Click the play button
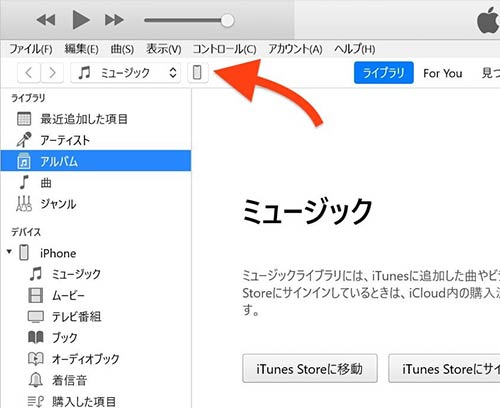Viewport: 500px width, 408px height. (81, 20)
